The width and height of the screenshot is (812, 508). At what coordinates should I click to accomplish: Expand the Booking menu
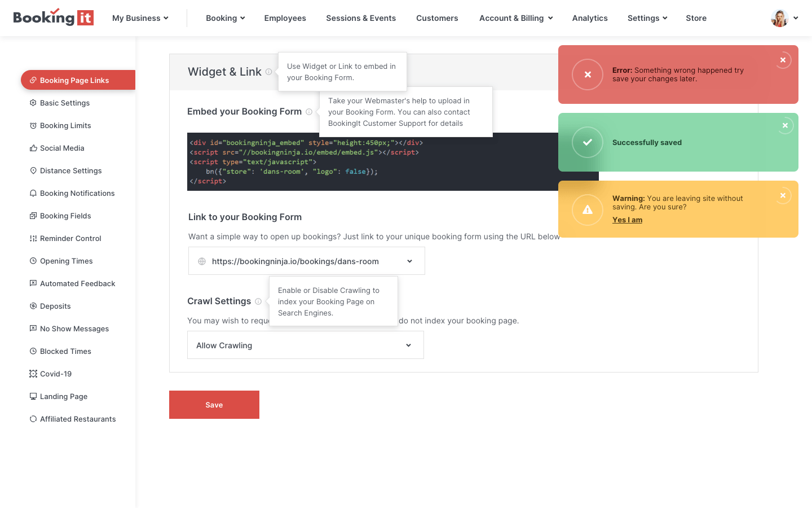(x=226, y=18)
